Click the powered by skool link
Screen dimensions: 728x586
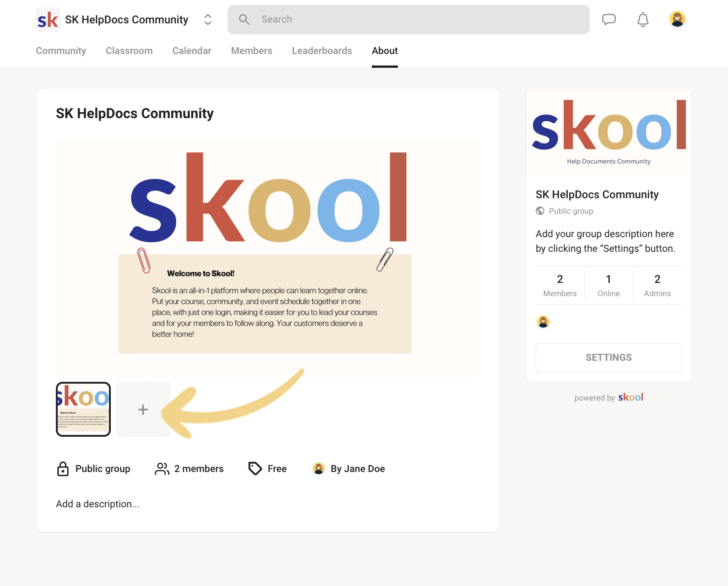(608, 397)
